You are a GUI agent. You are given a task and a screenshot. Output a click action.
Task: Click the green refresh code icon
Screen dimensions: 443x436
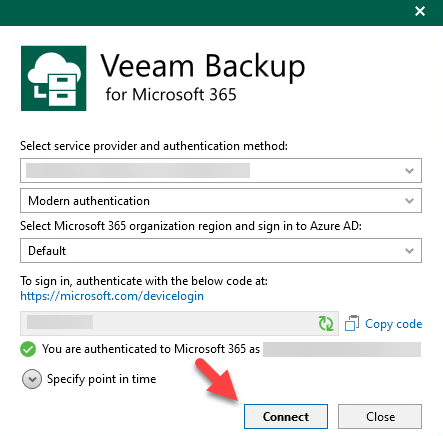click(326, 323)
